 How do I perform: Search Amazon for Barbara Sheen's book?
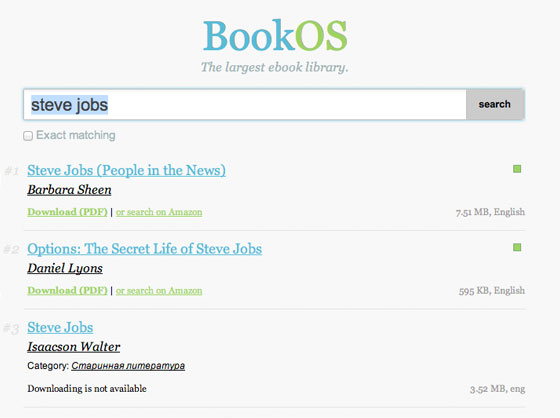(x=159, y=212)
